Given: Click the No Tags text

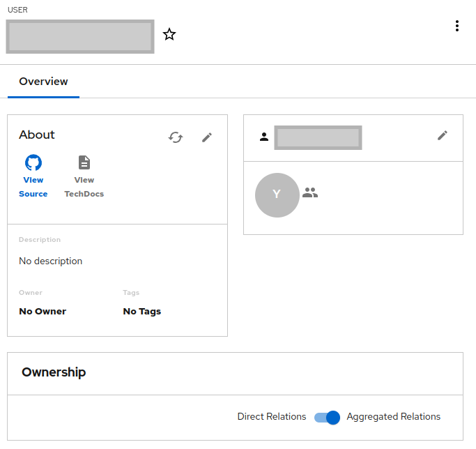Looking at the screenshot, I should [x=141, y=312].
